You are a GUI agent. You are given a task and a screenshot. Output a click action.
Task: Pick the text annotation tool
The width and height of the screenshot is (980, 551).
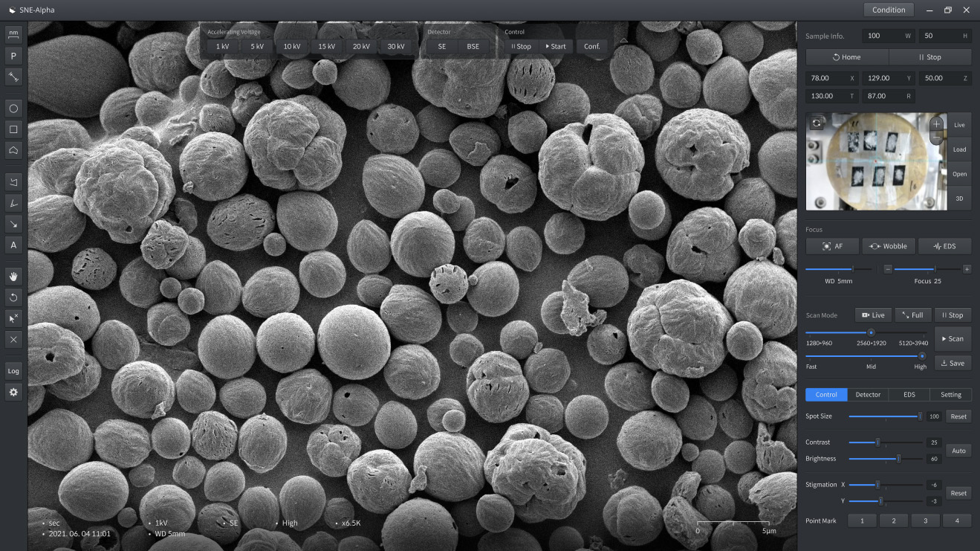click(x=13, y=245)
